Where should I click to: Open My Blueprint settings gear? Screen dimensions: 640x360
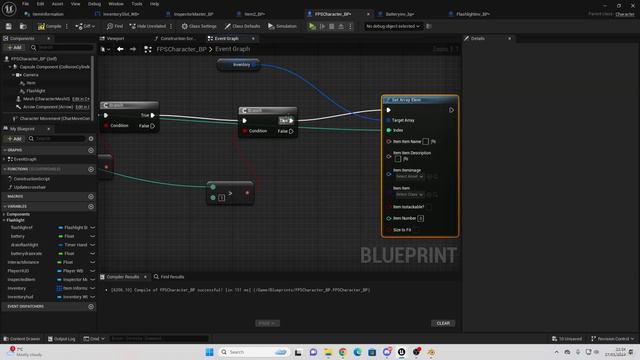[x=91, y=139]
